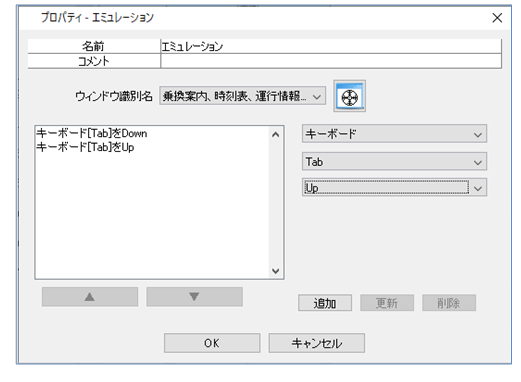Open the Up/Down action dropdown
The height and width of the screenshot is (382, 521).
pos(394,188)
